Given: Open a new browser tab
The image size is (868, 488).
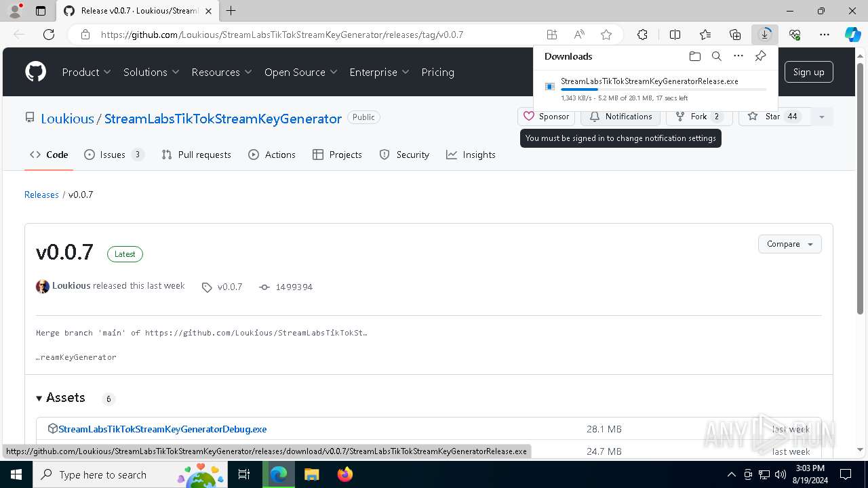Looking at the screenshot, I should (x=231, y=11).
